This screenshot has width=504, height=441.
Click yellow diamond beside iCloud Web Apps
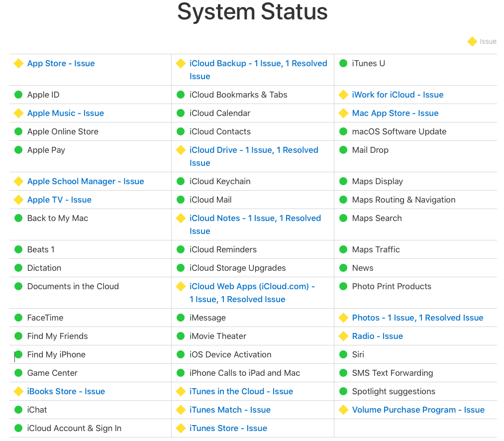click(181, 286)
